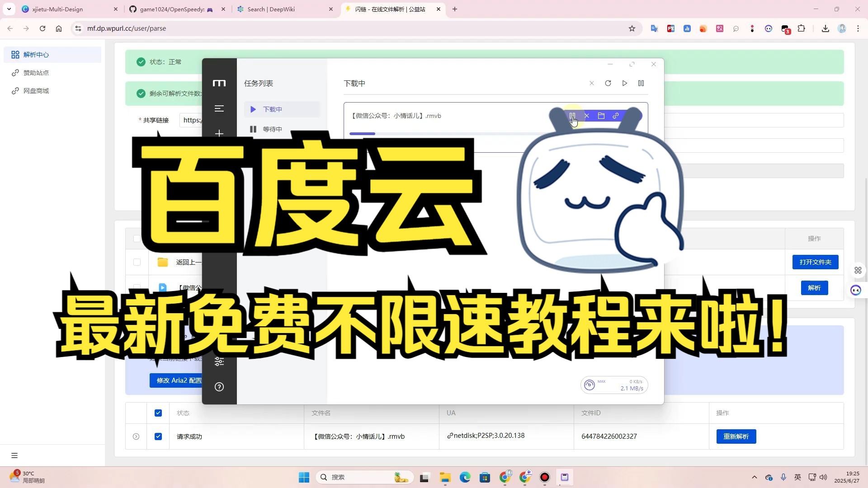Remove the .rmvb task with its X icon
868x488 pixels.
coord(587,116)
